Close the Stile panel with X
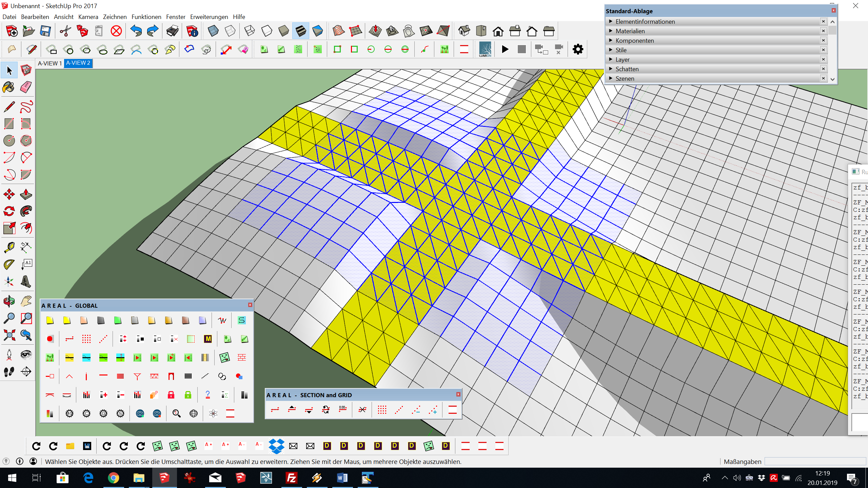This screenshot has height=488, width=868. (823, 50)
